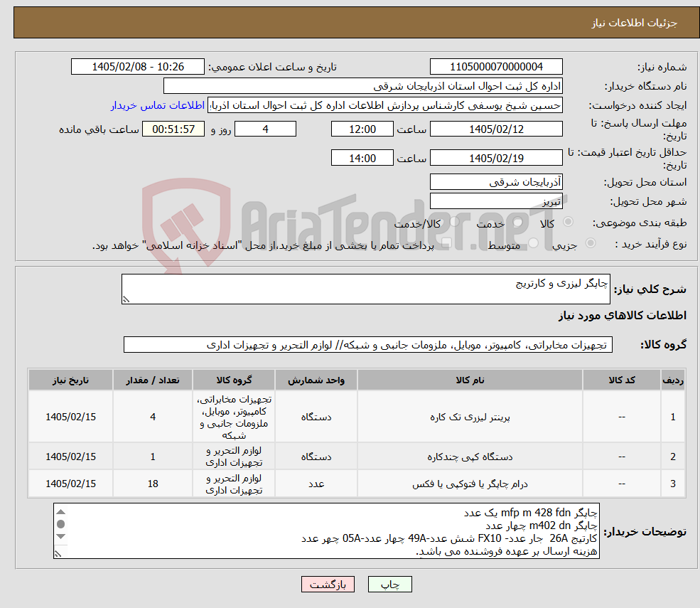Click the remaining time field 00:51:57
700x608 pixels.
173,129
